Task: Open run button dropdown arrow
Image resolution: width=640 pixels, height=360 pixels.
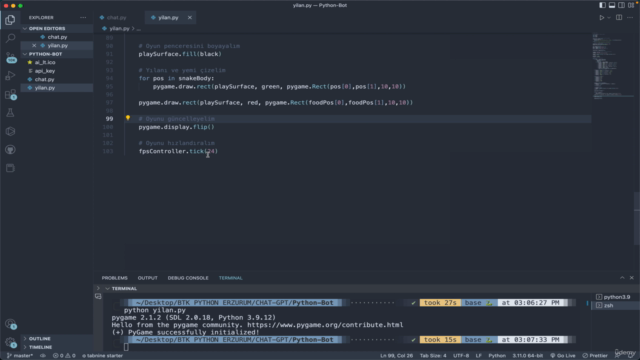Action: click(x=609, y=18)
